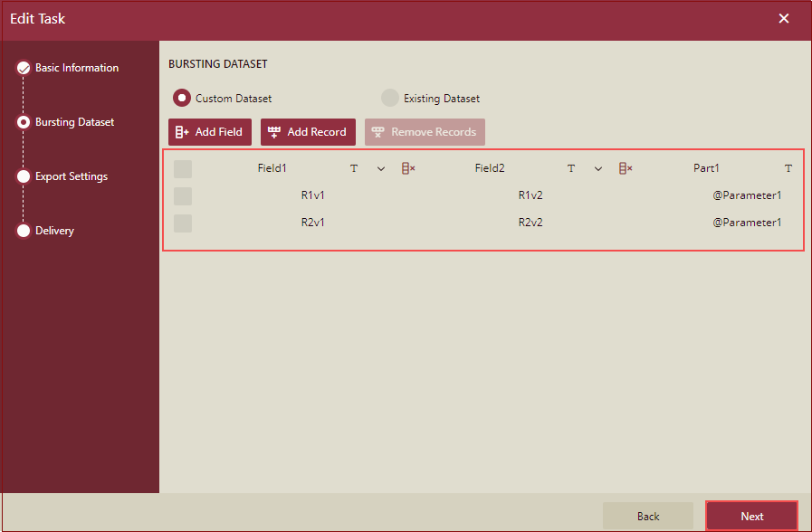The height and width of the screenshot is (532, 812).
Task: Click the T type icon beside Part1
Action: click(788, 167)
